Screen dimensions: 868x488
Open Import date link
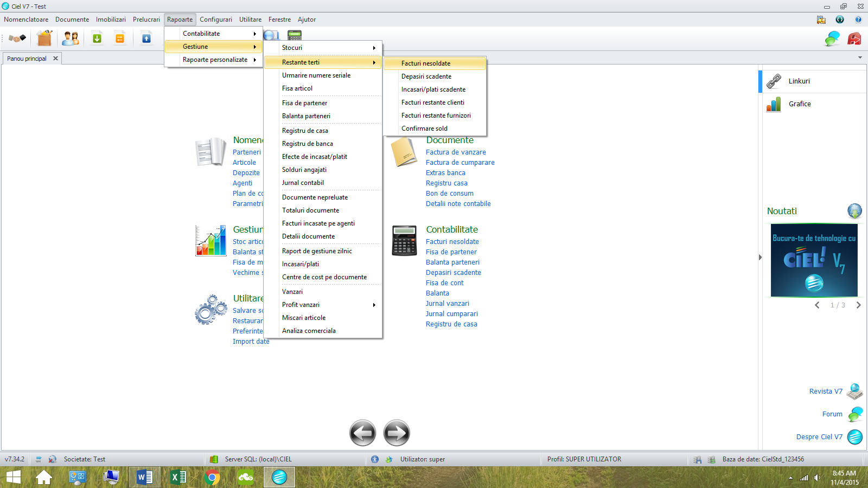coord(251,342)
